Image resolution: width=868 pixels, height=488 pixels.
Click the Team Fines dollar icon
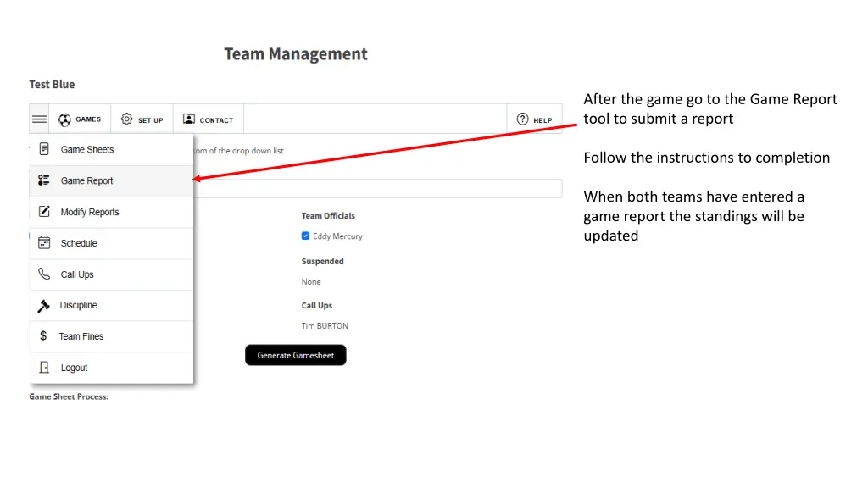43,335
